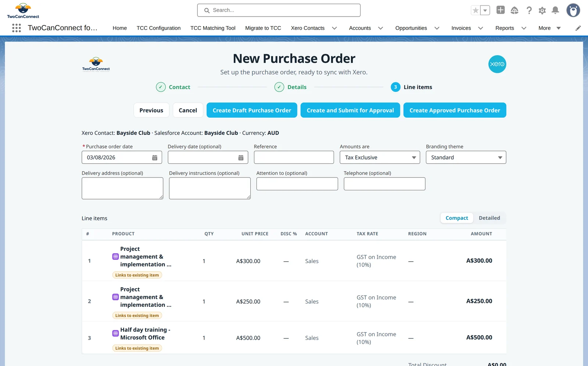Click the Telephone input field
The image size is (588, 366).
point(384,184)
